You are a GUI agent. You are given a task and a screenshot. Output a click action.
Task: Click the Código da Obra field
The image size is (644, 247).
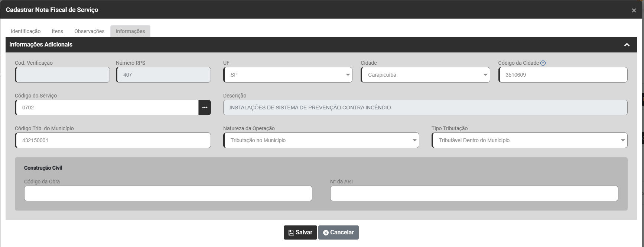pyautogui.click(x=168, y=193)
